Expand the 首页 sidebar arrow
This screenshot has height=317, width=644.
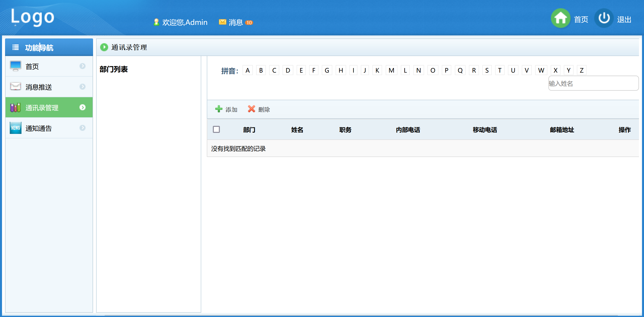tap(83, 66)
